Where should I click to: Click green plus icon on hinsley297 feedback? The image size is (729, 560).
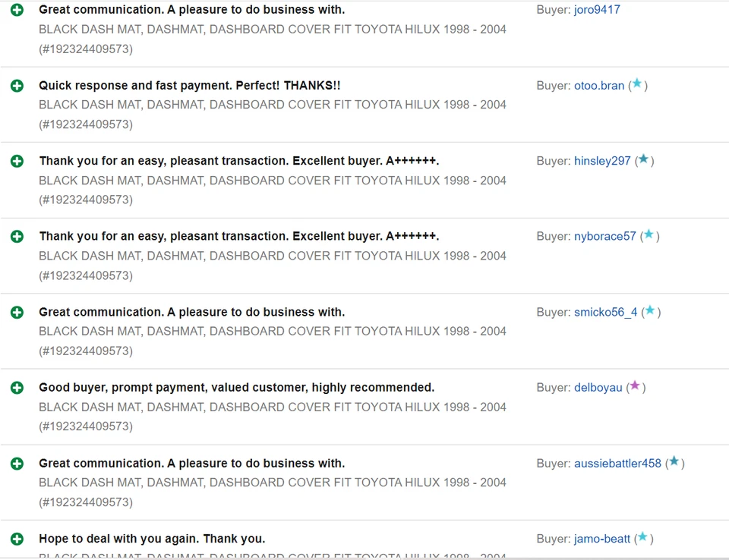[17, 161]
